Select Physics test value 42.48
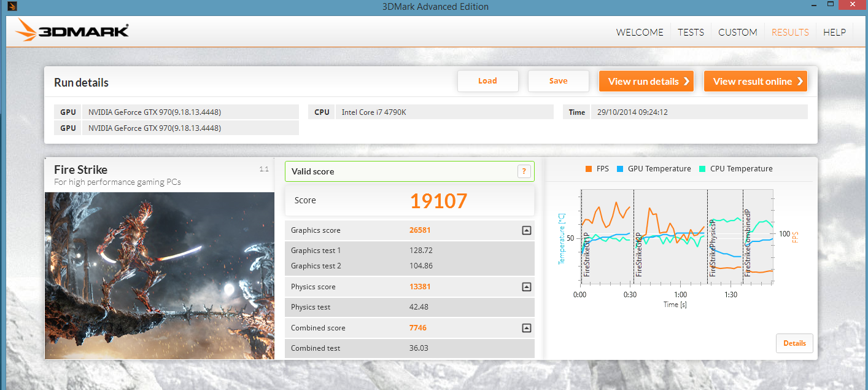Viewport: 868px width, 390px height. point(419,307)
